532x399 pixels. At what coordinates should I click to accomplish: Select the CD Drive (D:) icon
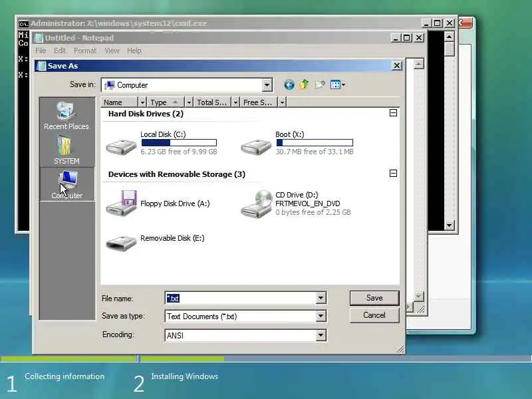pos(257,203)
